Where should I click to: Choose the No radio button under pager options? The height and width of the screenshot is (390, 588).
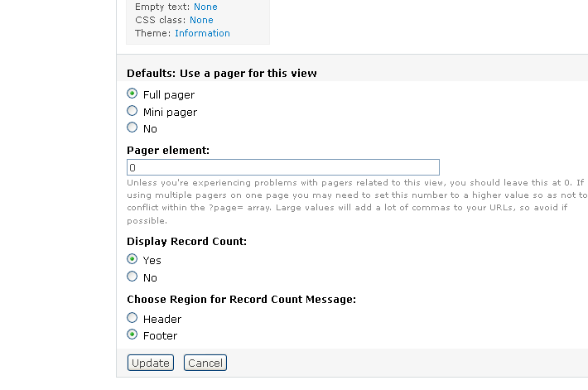tap(132, 128)
